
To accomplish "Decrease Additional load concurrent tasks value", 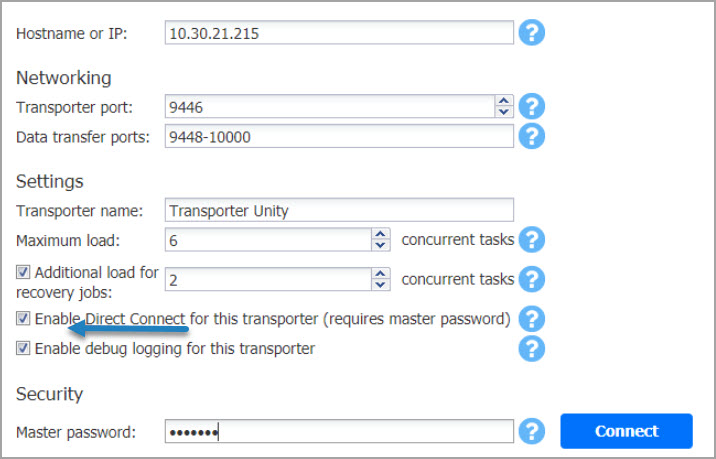I will pyautogui.click(x=380, y=285).
